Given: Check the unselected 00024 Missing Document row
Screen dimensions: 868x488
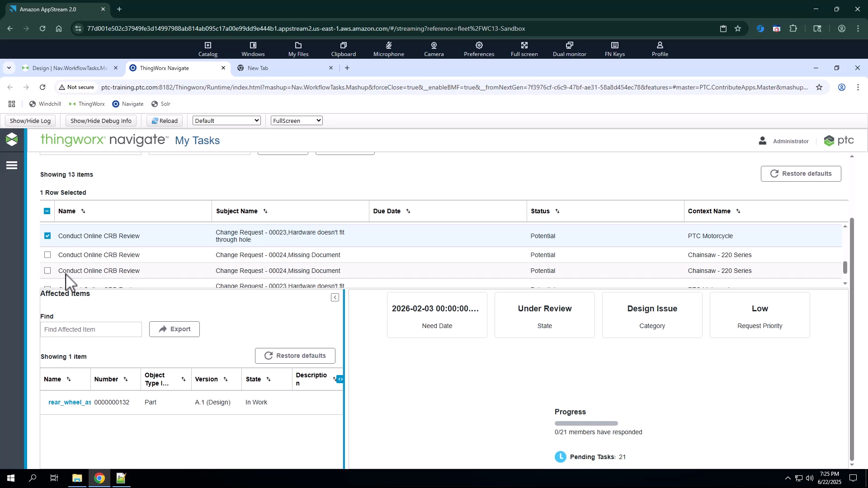Looking at the screenshot, I should [x=47, y=255].
